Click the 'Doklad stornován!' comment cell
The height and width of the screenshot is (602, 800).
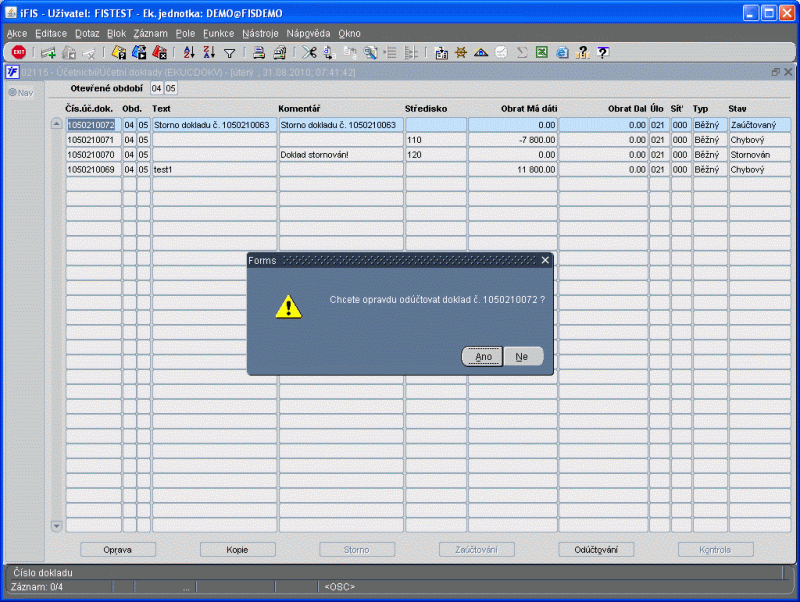[341, 155]
